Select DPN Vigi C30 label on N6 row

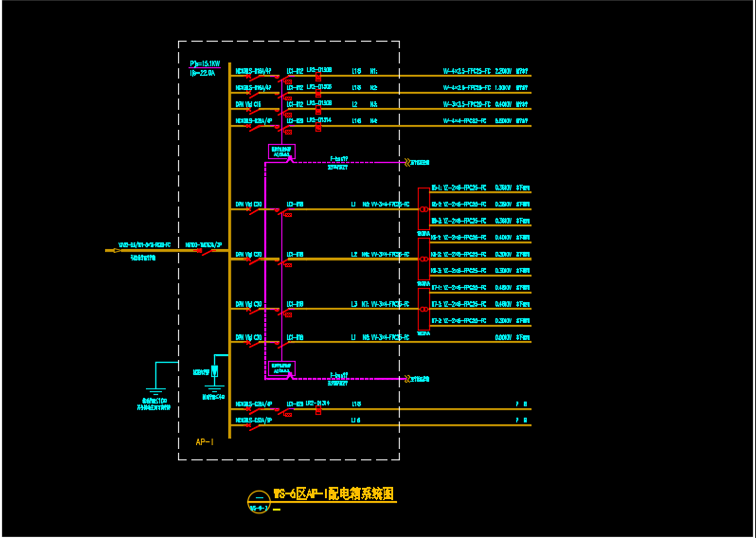(249, 254)
